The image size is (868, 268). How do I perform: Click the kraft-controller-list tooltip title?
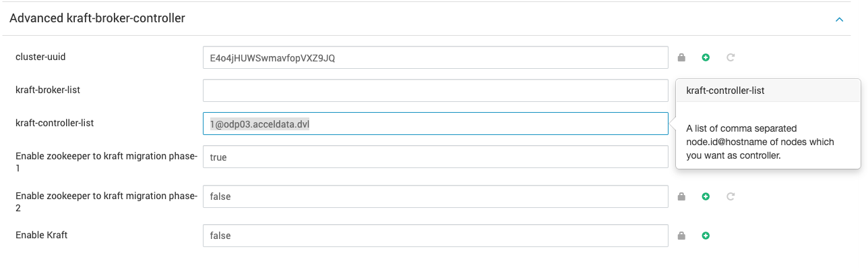pyautogui.click(x=725, y=90)
